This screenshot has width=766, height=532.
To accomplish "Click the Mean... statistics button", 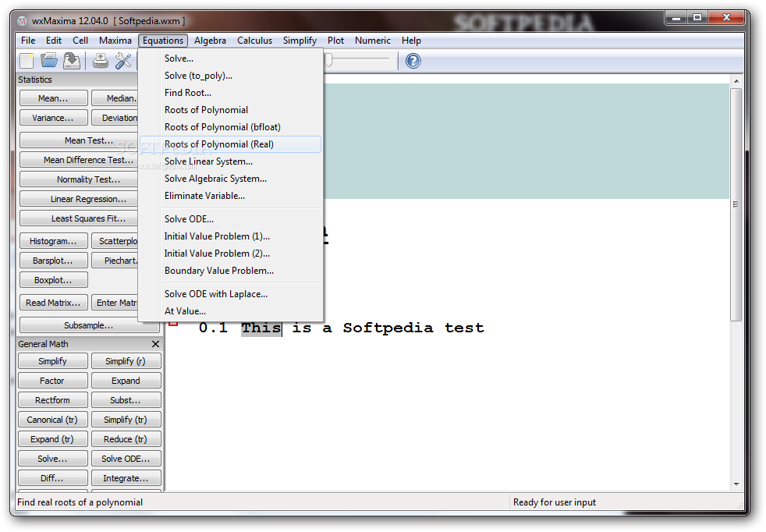I will (53, 98).
